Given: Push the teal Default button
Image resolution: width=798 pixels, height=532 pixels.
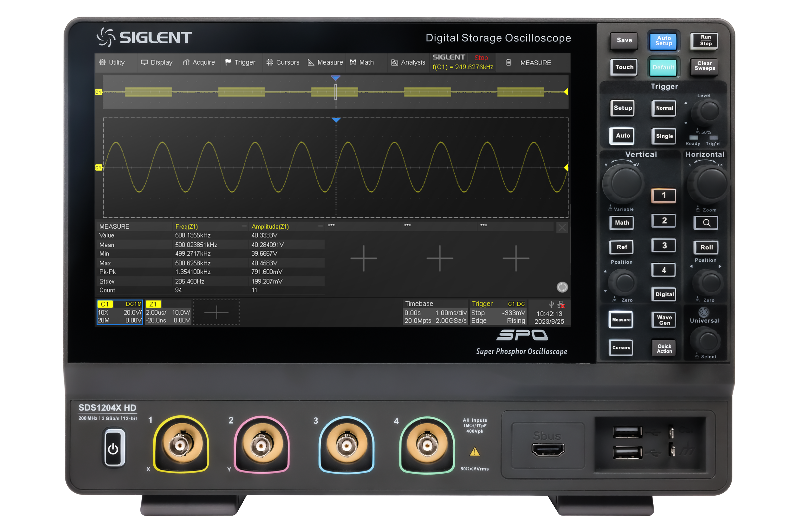Looking at the screenshot, I should [663, 67].
